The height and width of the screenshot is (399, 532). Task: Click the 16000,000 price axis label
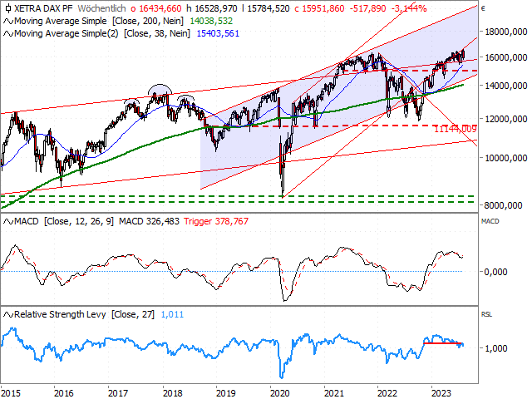click(x=506, y=57)
